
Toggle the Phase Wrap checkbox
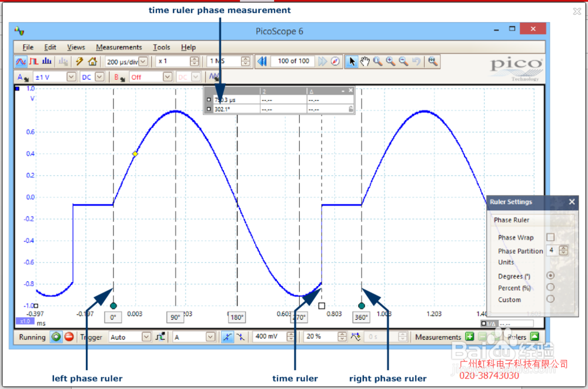pyautogui.click(x=550, y=237)
